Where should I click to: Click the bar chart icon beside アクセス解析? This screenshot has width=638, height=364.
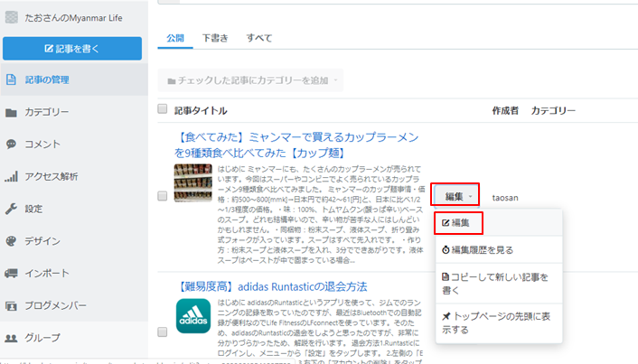(12, 176)
